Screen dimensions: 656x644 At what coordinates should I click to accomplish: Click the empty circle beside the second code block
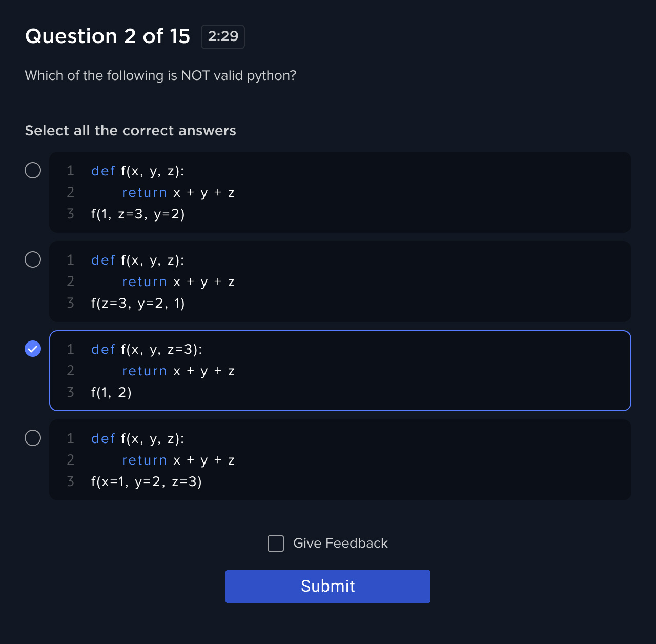pyautogui.click(x=33, y=259)
